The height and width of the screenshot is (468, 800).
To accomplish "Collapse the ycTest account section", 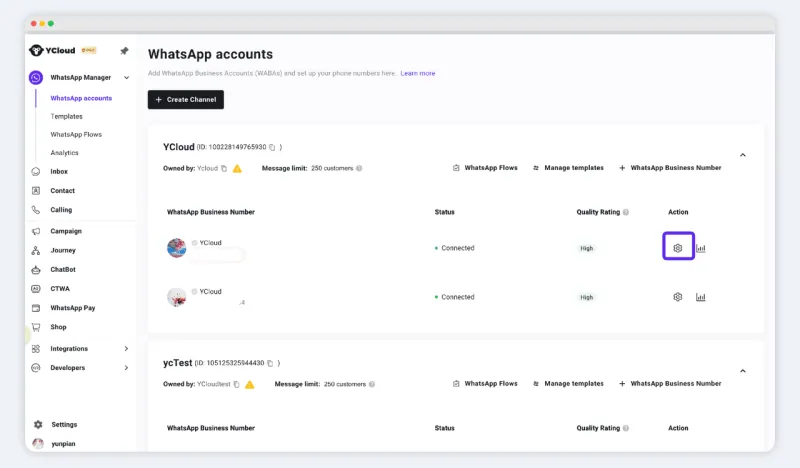I will (x=743, y=371).
